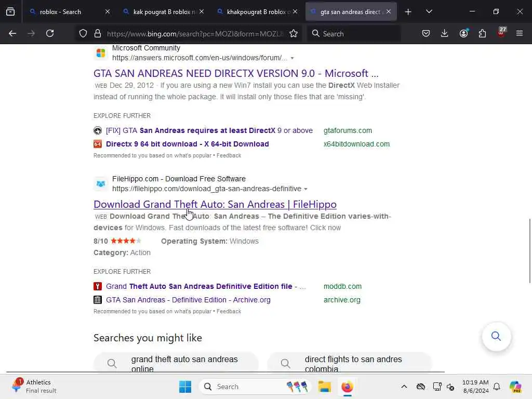Open Grand Theft Auto Definitive Edition file link
532x399 pixels.
(206, 286)
